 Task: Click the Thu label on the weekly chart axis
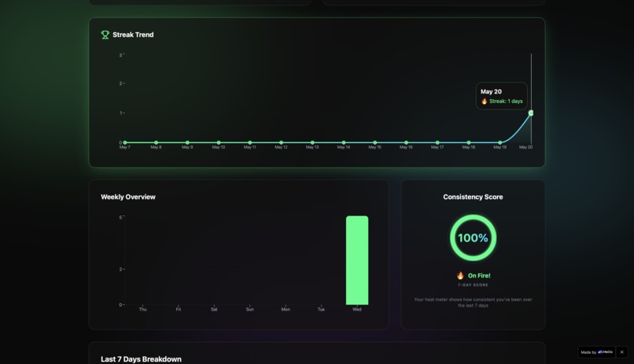[x=142, y=310]
